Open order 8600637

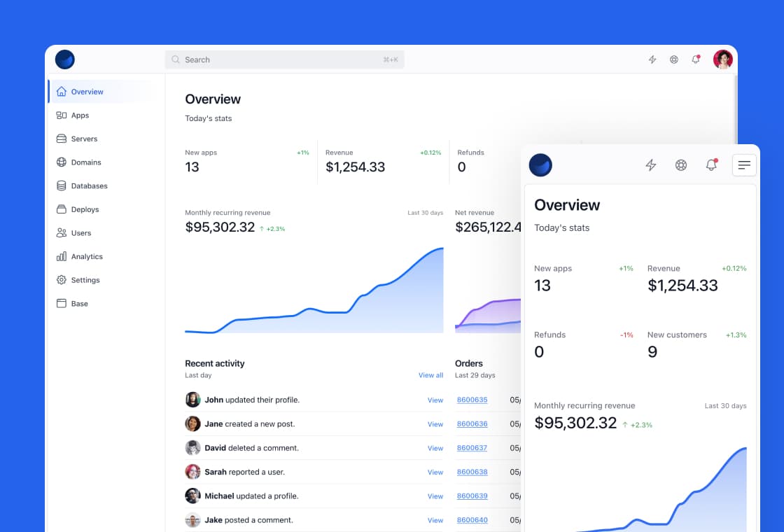472,448
